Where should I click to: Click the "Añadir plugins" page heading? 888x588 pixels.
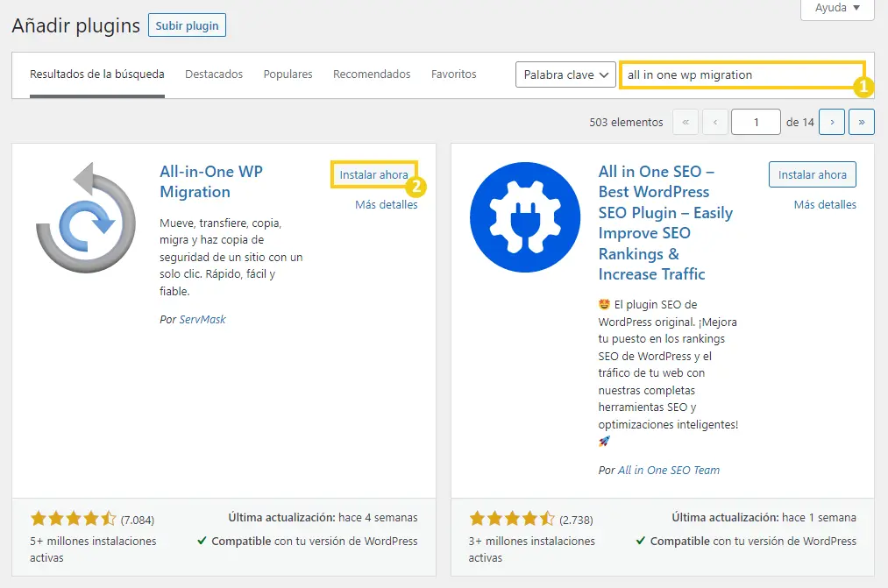point(76,25)
